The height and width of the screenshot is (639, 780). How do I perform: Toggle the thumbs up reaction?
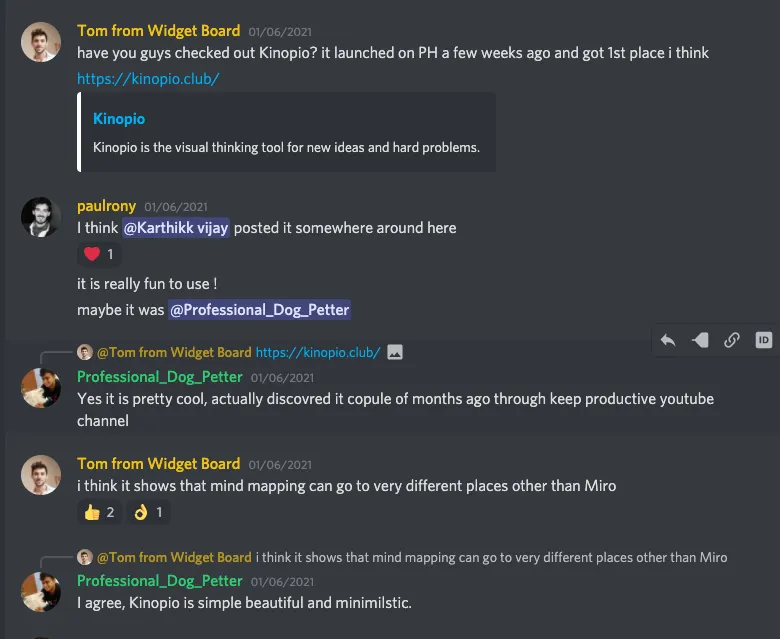pyautogui.click(x=99, y=512)
